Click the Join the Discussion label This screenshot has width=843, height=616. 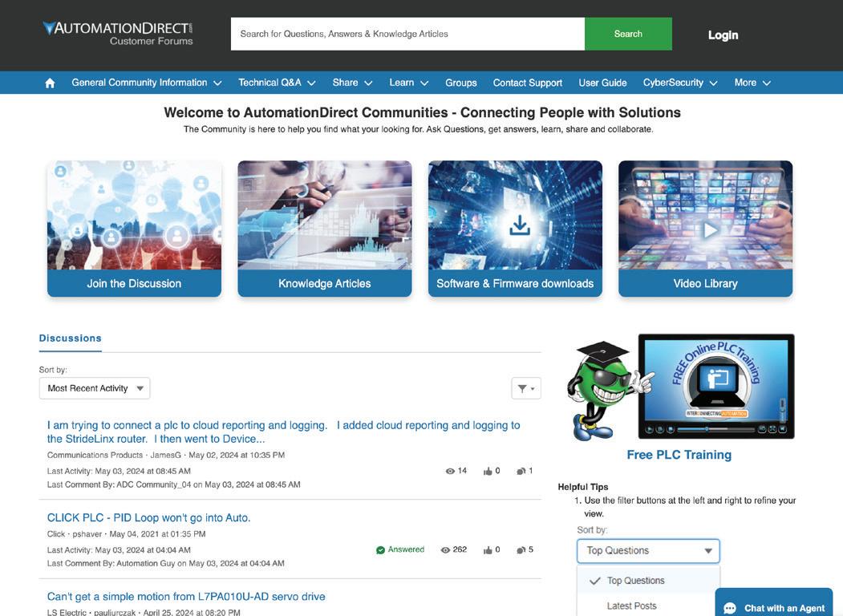coord(134,283)
